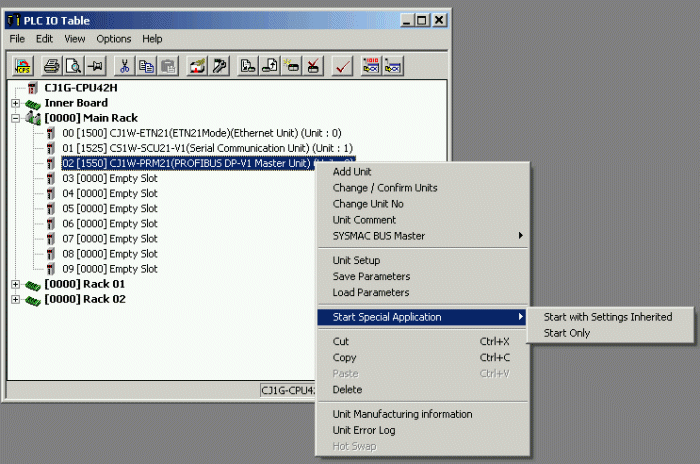Screen dimensions: 700x464
Task: Click the create IO table icon
Action: (292, 66)
